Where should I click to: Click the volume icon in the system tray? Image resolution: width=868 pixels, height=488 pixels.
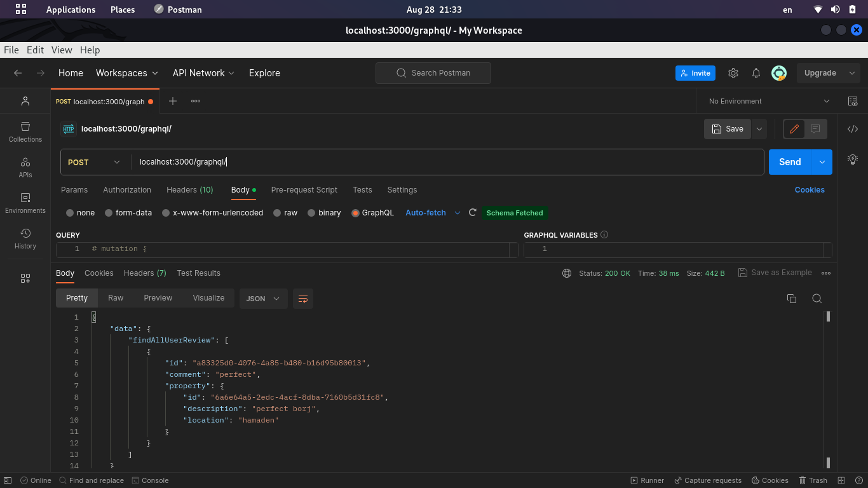point(835,10)
